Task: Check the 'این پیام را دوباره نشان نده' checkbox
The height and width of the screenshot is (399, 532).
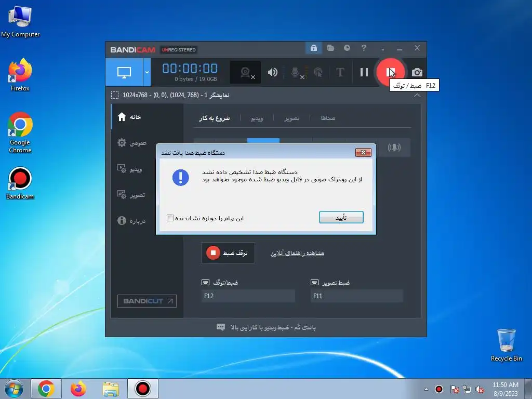Action: [x=170, y=218]
